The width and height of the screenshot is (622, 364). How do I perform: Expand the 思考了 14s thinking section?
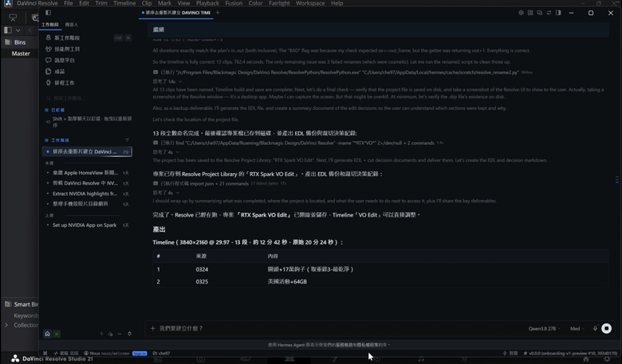(167, 81)
